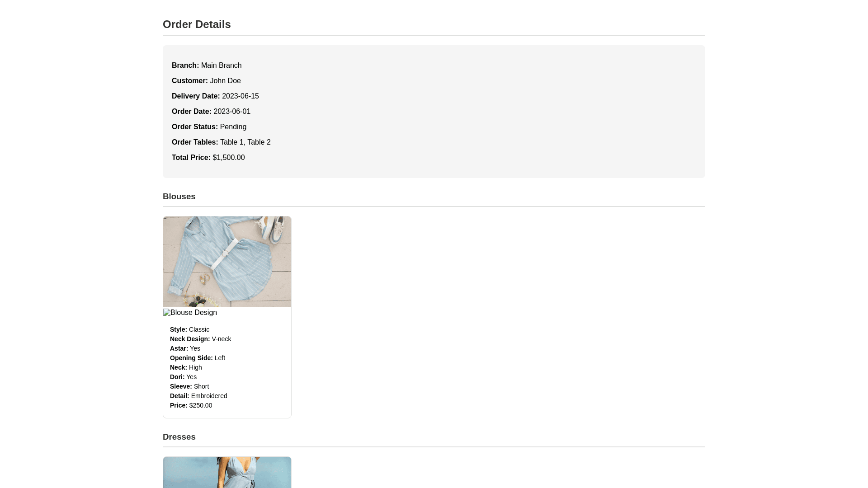Image resolution: width=868 pixels, height=488 pixels.
Task: Click the Detail Embroidered line
Action: pyautogui.click(x=198, y=396)
